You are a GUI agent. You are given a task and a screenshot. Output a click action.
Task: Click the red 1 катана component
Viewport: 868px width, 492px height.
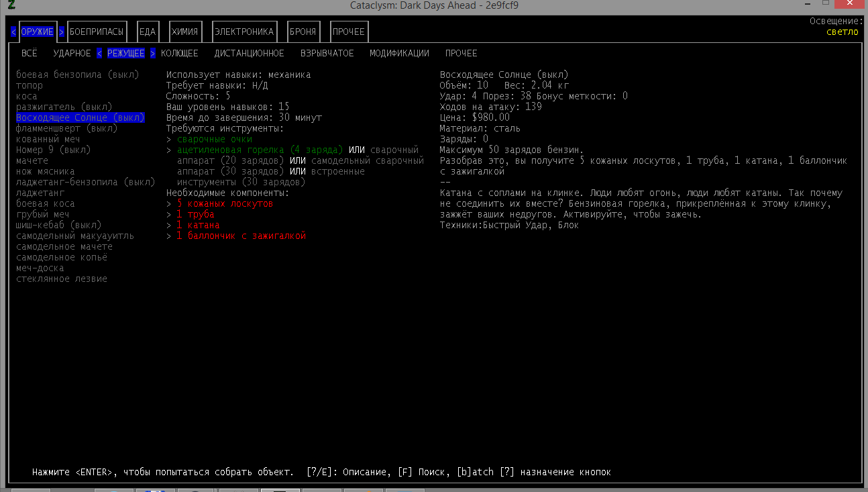coord(199,225)
